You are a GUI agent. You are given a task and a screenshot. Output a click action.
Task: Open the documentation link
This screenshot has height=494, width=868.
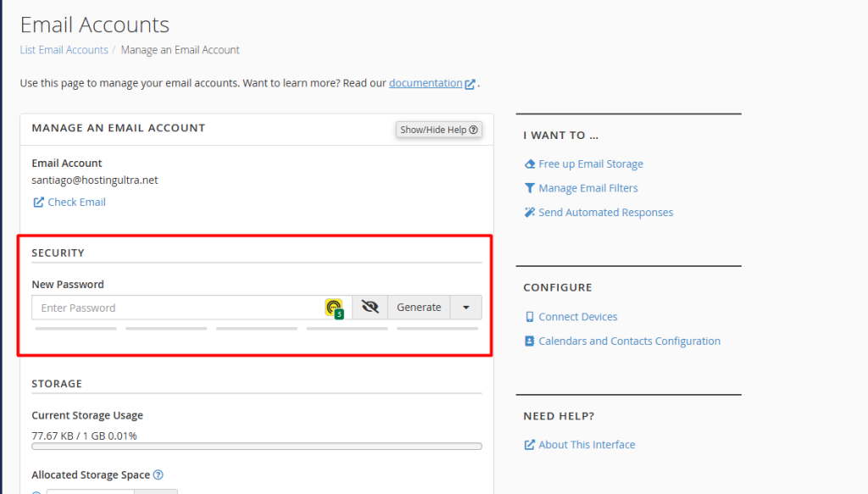pos(426,83)
